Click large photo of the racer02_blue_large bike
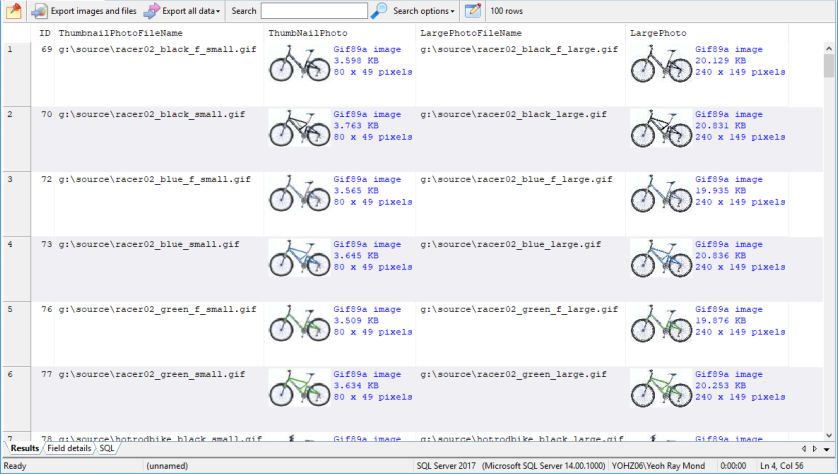 [x=660, y=260]
